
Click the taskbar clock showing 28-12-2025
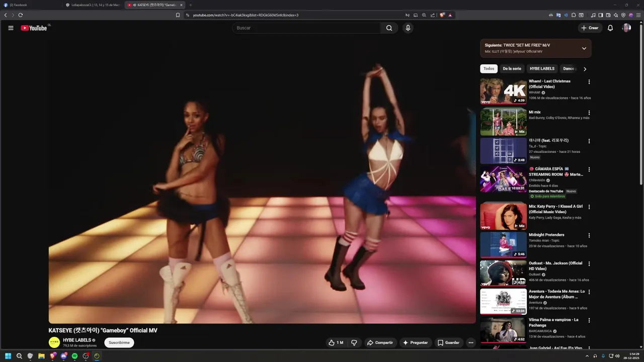click(x=632, y=356)
